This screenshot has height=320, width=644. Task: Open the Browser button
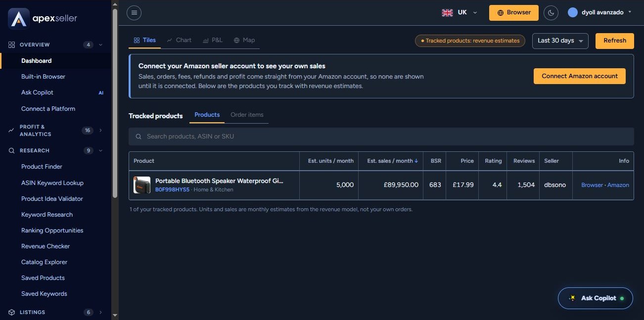[514, 13]
